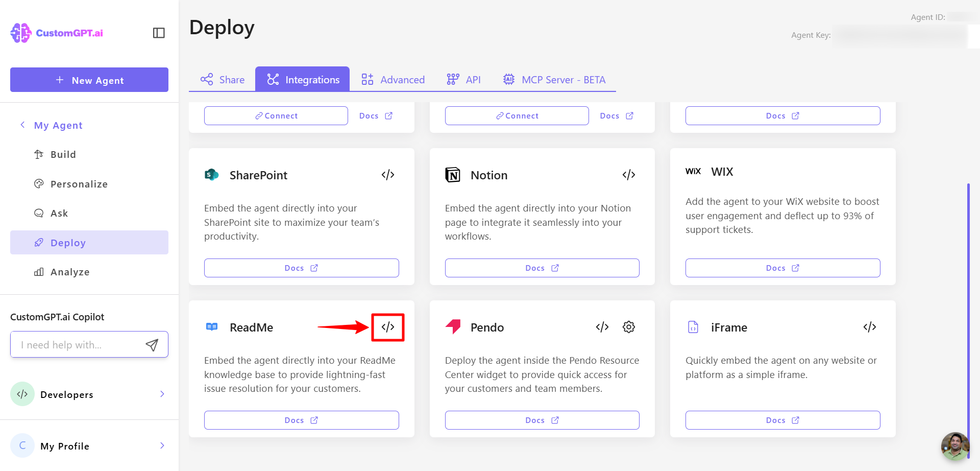Select the Integrations tab
Viewport: 980px width, 471px height.
point(303,79)
